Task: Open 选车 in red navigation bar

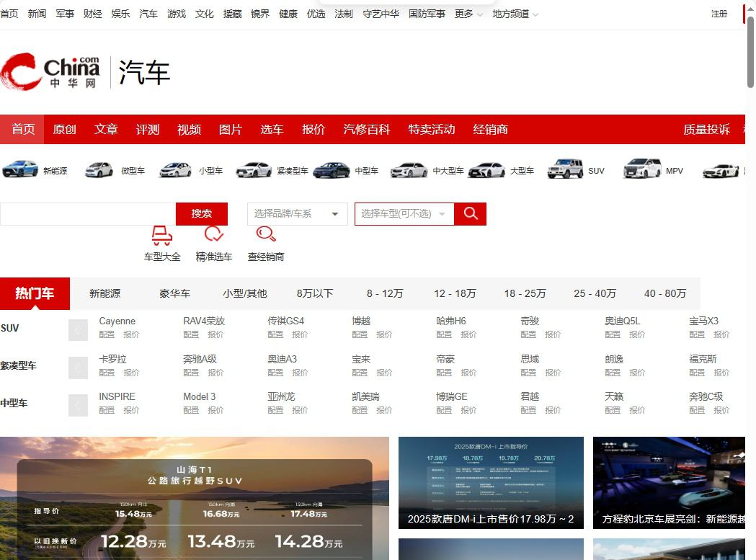Action: pos(272,129)
